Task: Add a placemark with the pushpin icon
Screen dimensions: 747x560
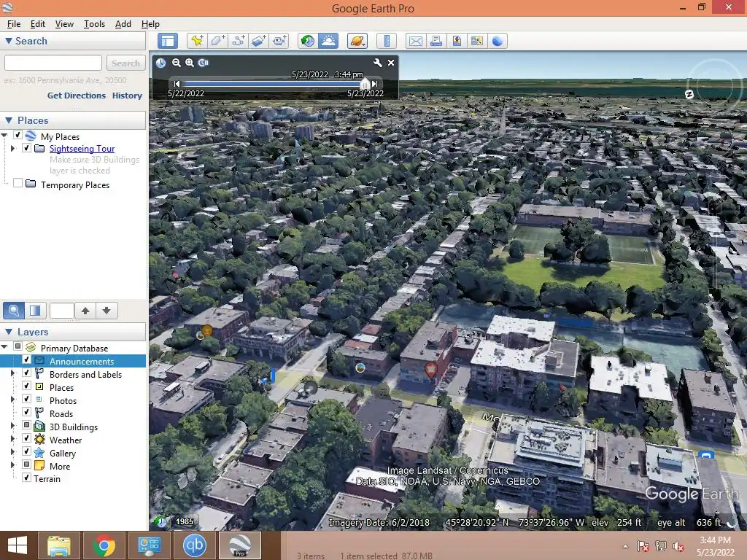Action: (196, 41)
